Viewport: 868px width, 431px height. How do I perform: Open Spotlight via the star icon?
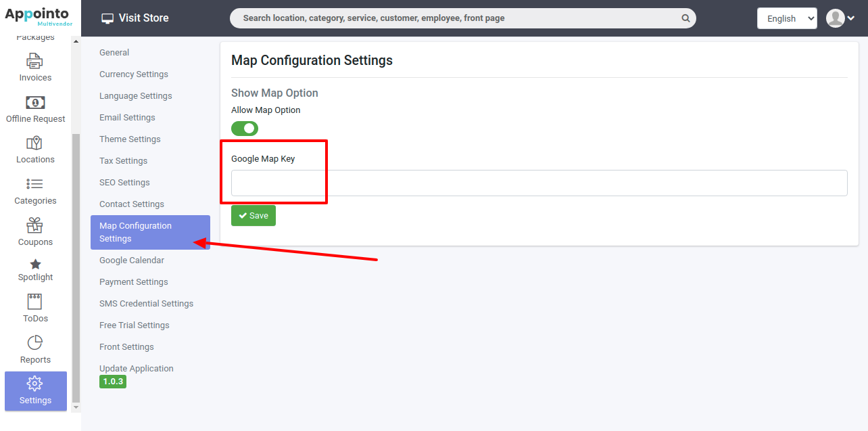pos(35,264)
